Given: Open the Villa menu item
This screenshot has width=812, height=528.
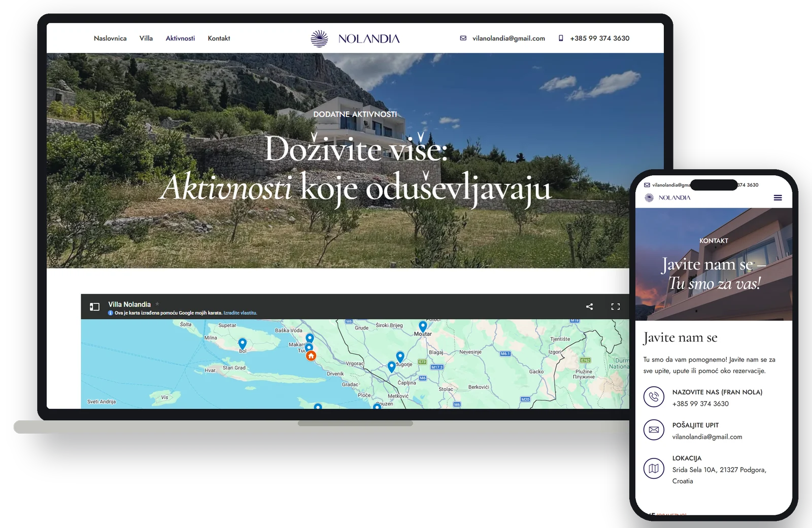Looking at the screenshot, I should tap(146, 38).
